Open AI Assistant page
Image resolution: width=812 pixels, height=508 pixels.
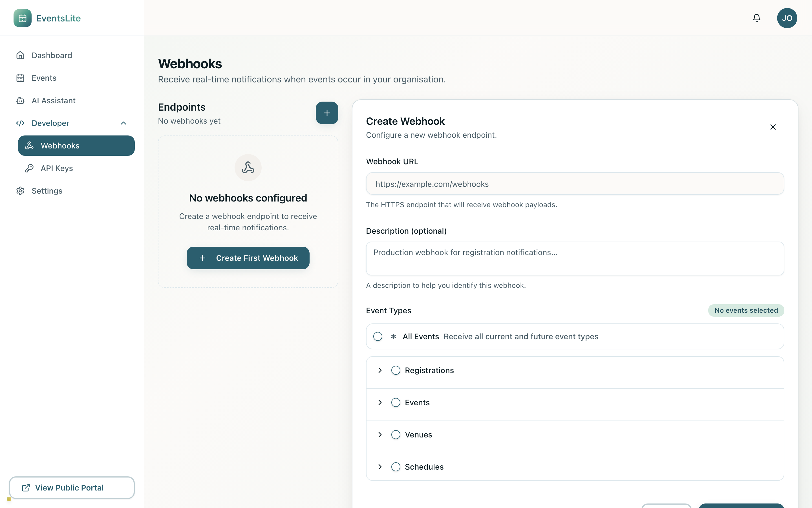pyautogui.click(x=72, y=100)
